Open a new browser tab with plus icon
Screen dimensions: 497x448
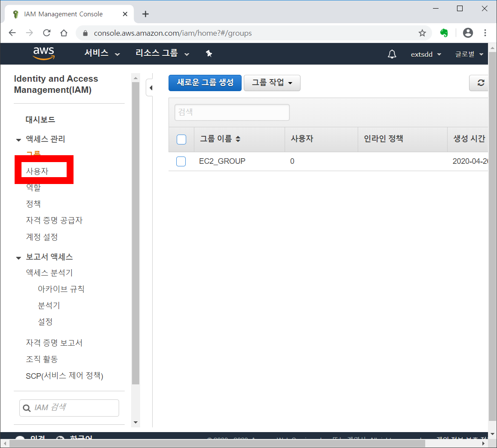pyautogui.click(x=145, y=14)
